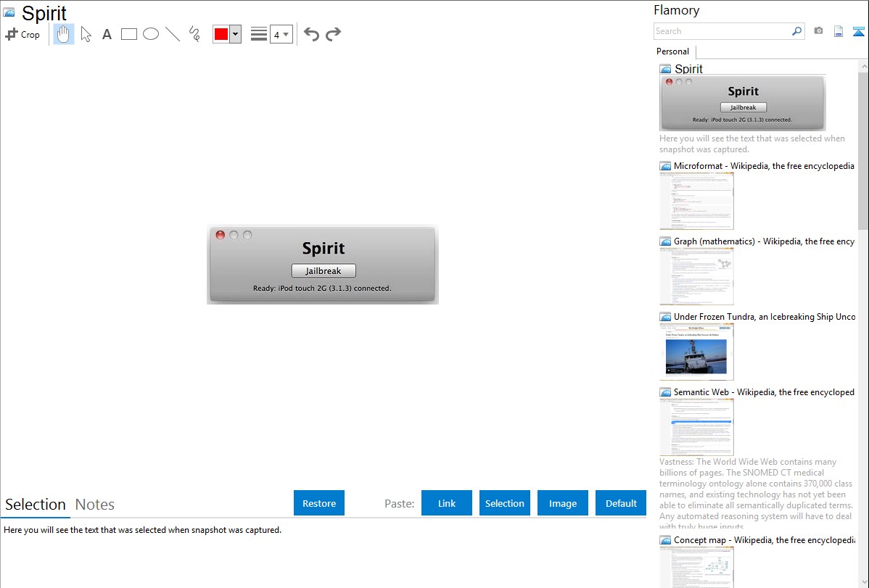The width and height of the screenshot is (869, 588).
Task: Select the 'Concept map - Wikipedia' snapshot title
Action: pyautogui.click(x=765, y=540)
